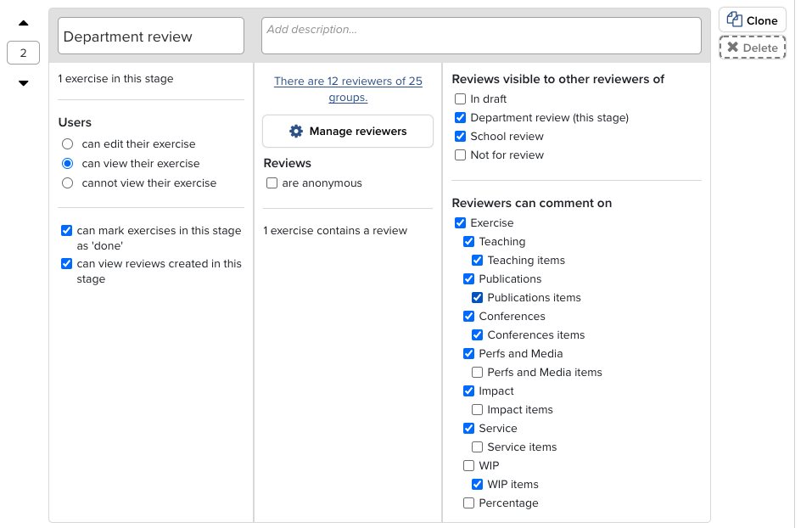The width and height of the screenshot is (812, 528).
Task: Click the gear icon for Manage reviewers
Action: pos(296,132)
